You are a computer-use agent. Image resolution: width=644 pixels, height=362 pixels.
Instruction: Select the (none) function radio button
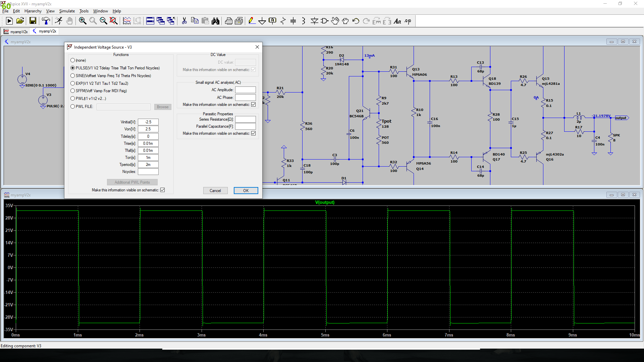pyautogui.click(x=72, y=60)
